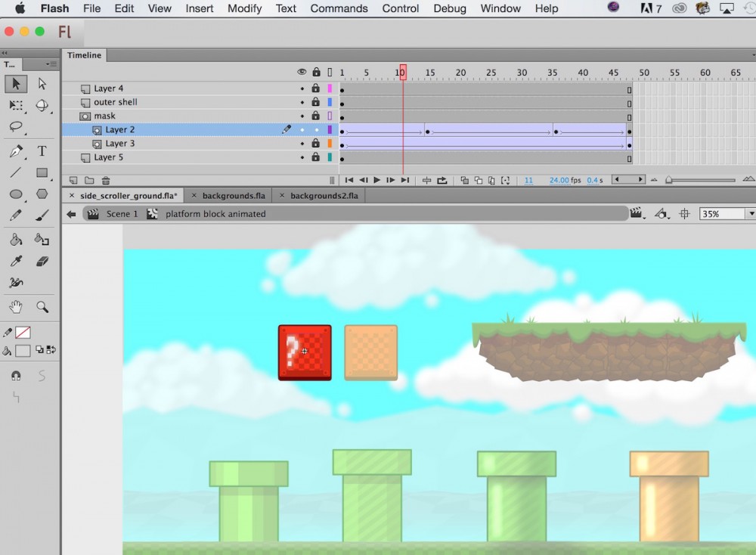This screenshot has width=756, height=555.
Task: Enable snap to objects magnet
Action: pyautogui.click(x=15, y=376)
